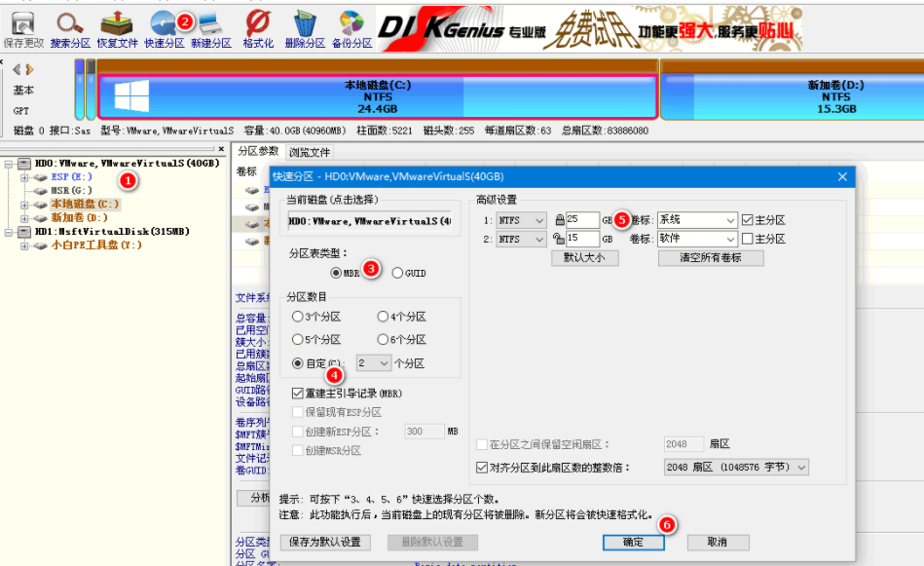This screenshot has width=924, height=566.
Task: Switch to the 分区参数 tab
Action: tap(258, 152)
